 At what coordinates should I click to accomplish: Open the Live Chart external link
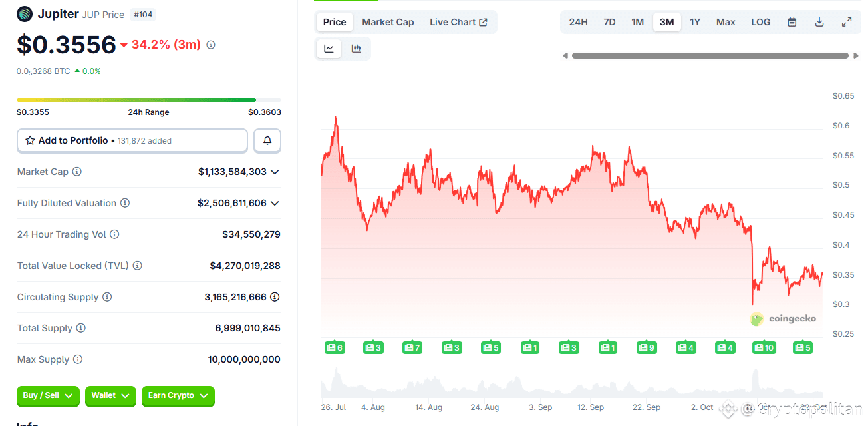[458, 21]
